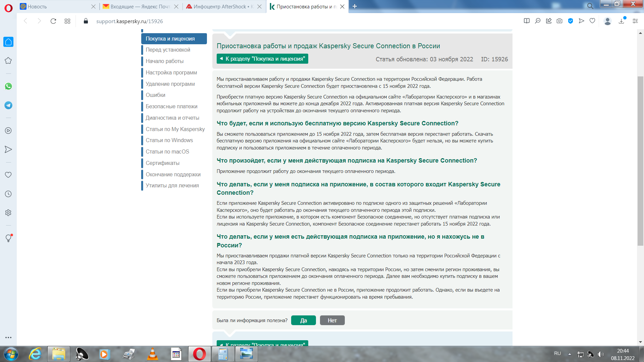The image size is (644, 362).
Task: Open sidebar setup three-dots icon
Action: pos(8,338)
